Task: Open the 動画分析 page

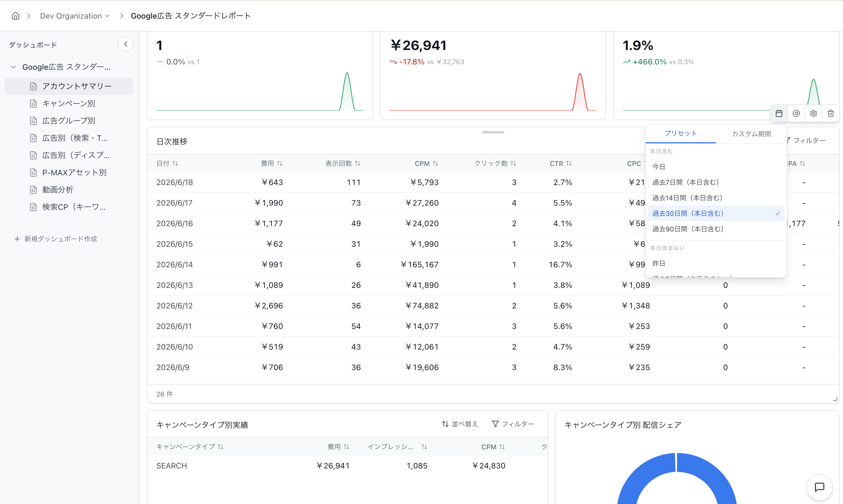Action: click(x=69, y=189)
